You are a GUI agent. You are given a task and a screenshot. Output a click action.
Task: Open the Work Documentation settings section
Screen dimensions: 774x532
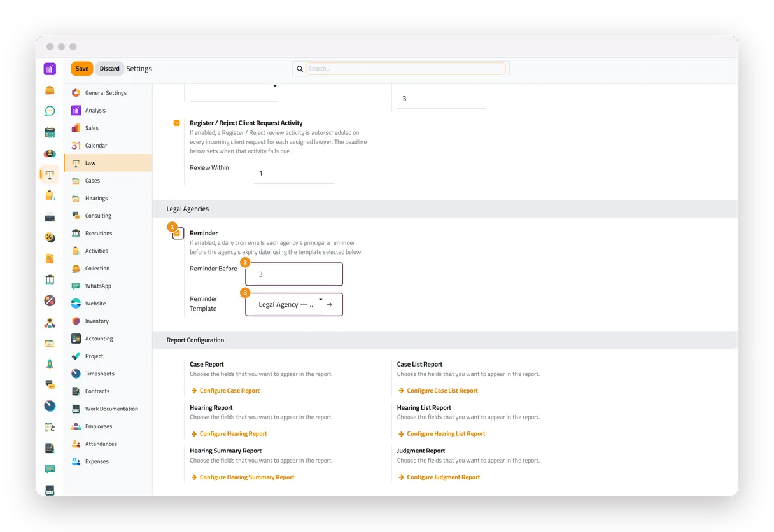[x=108, y=409]
